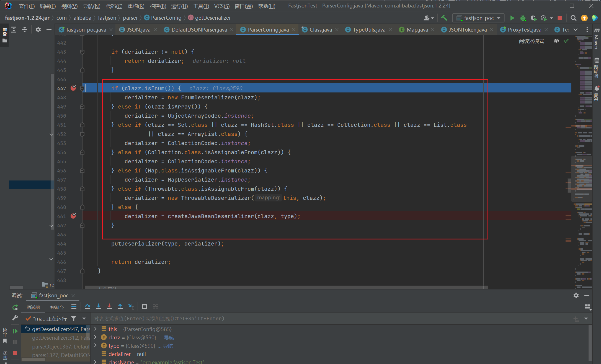
Task: Open fastjson_poc run configuration dropdown
Action: click(x=478, y=18)
